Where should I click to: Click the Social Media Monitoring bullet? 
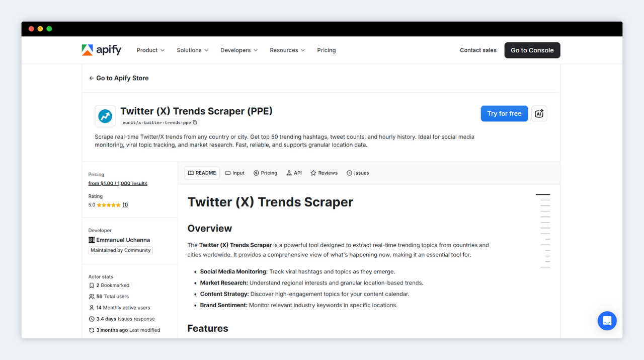297,272
